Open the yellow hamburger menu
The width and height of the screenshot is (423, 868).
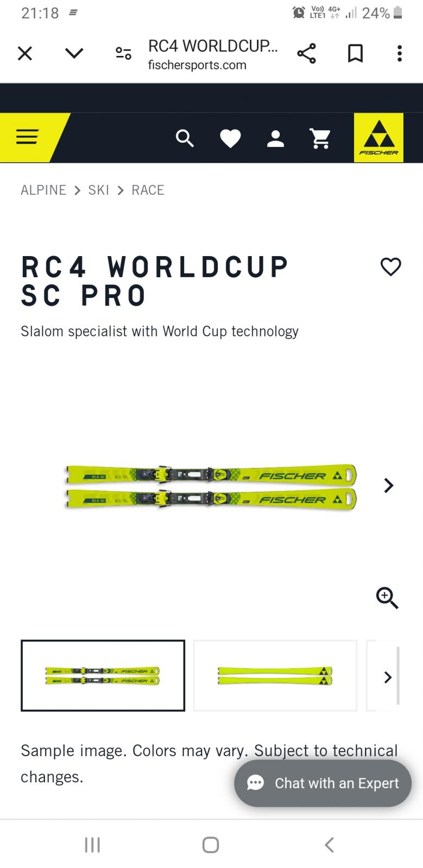(27, 138)
